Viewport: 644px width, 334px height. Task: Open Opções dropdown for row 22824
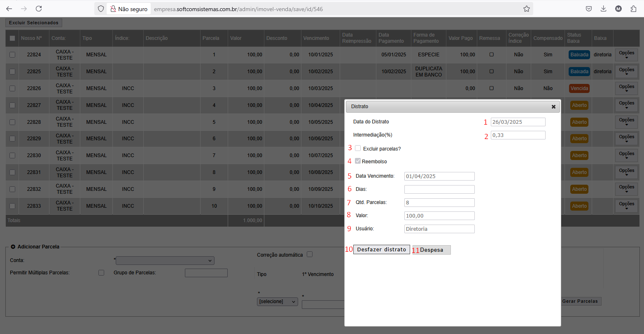click(626, 55)
